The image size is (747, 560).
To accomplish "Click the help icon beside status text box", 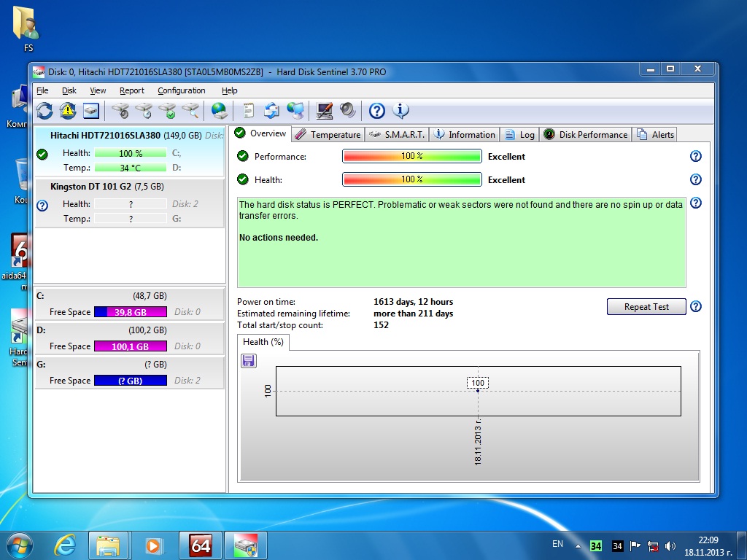I will [x=695, y=203].
